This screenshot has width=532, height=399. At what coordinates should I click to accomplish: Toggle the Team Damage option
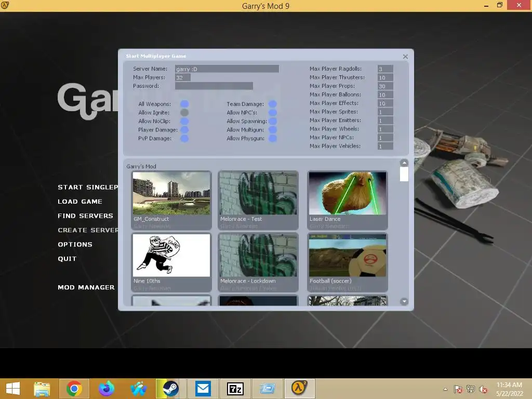tap(273, 104)
